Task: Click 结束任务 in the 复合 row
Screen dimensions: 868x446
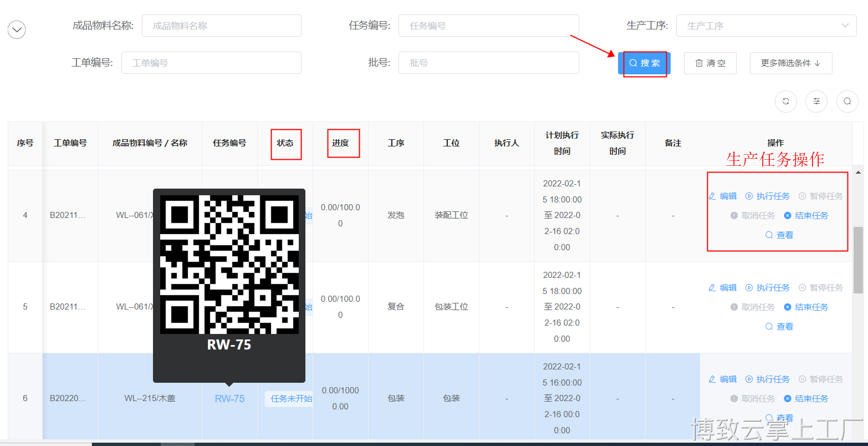Action: tap(806, 307)
